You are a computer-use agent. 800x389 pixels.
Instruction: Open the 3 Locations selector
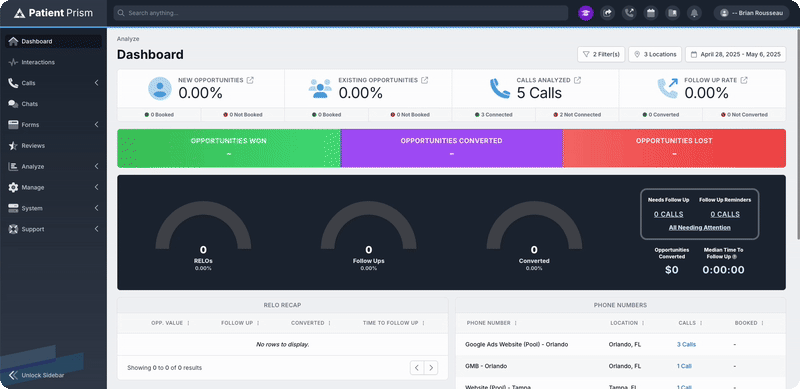[655, 54]
